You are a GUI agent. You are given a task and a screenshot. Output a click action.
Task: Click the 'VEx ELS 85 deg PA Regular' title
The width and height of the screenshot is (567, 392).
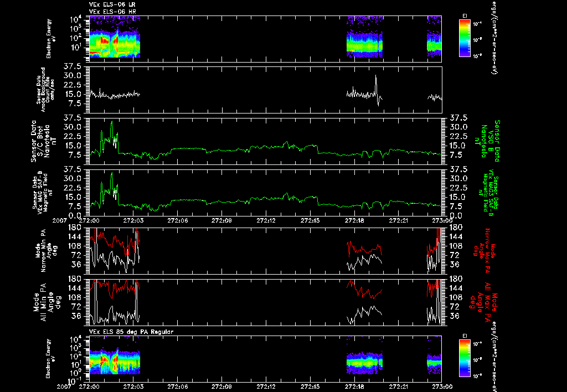pos(131,332)
